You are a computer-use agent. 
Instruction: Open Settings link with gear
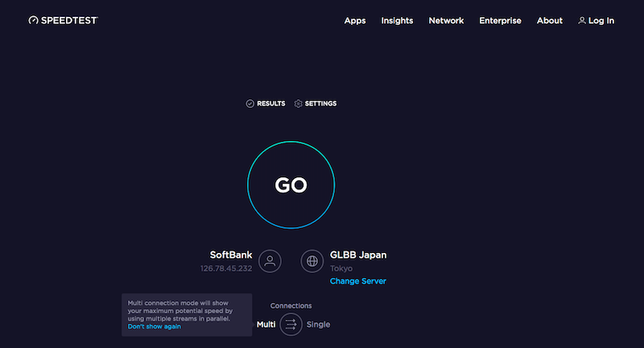click(316, 104)
